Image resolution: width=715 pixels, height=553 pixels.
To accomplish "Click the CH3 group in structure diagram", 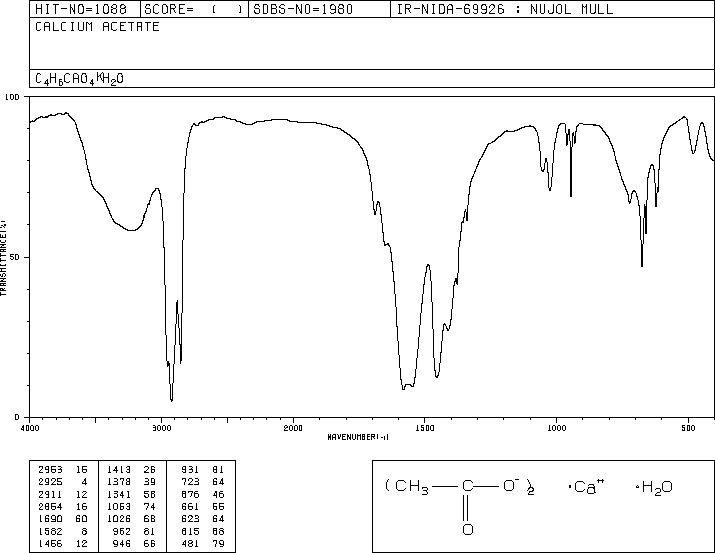I will [412, 487].
